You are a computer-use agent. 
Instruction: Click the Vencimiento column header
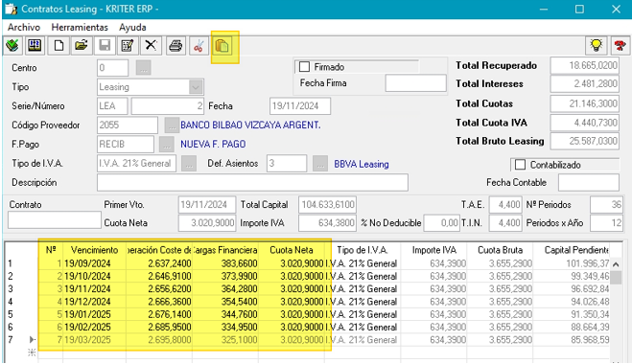coord(94,250)
